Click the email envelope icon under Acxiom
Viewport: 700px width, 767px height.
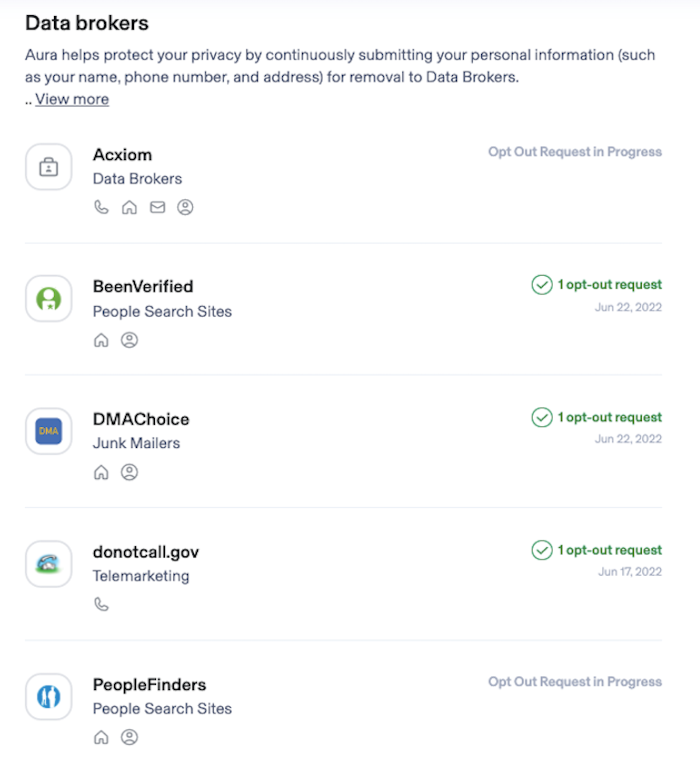coord(157,207)
